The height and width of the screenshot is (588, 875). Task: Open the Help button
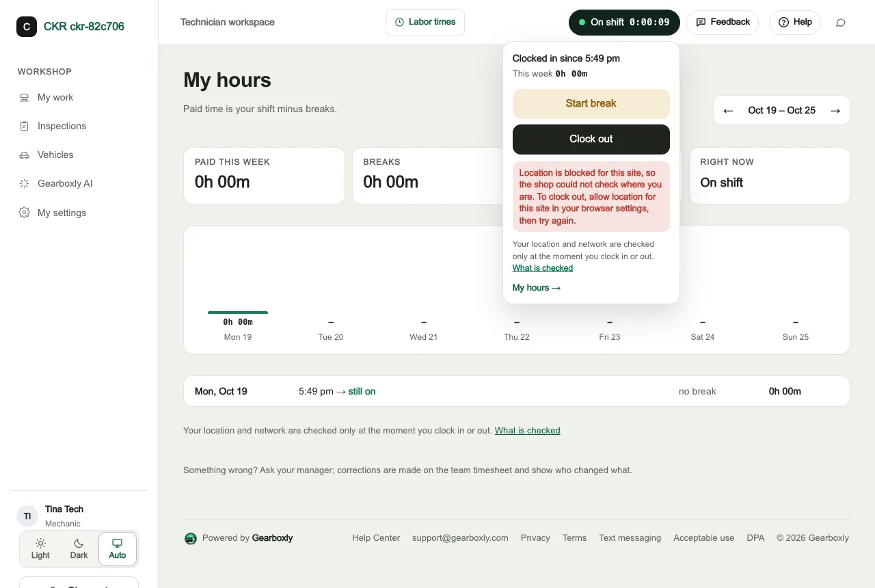click(795, 23)
